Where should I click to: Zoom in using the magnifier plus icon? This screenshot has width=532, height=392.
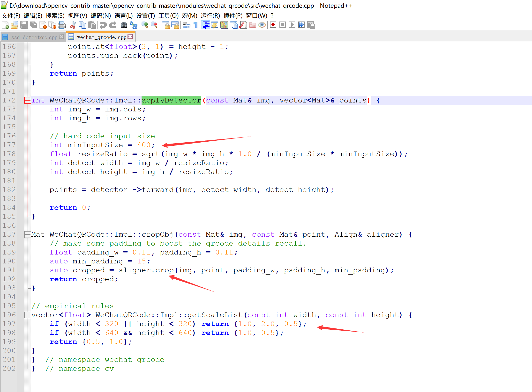click(145, 25)
